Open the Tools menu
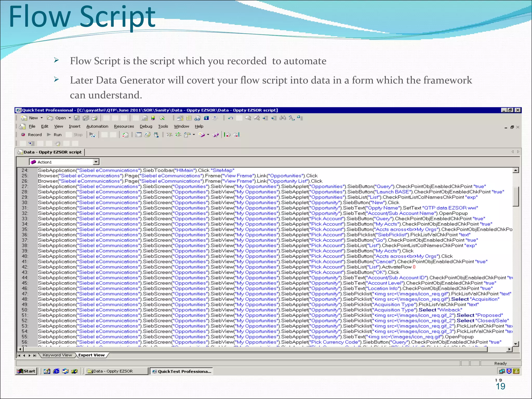This screenshot has width=532, height=399. (163, 126)
